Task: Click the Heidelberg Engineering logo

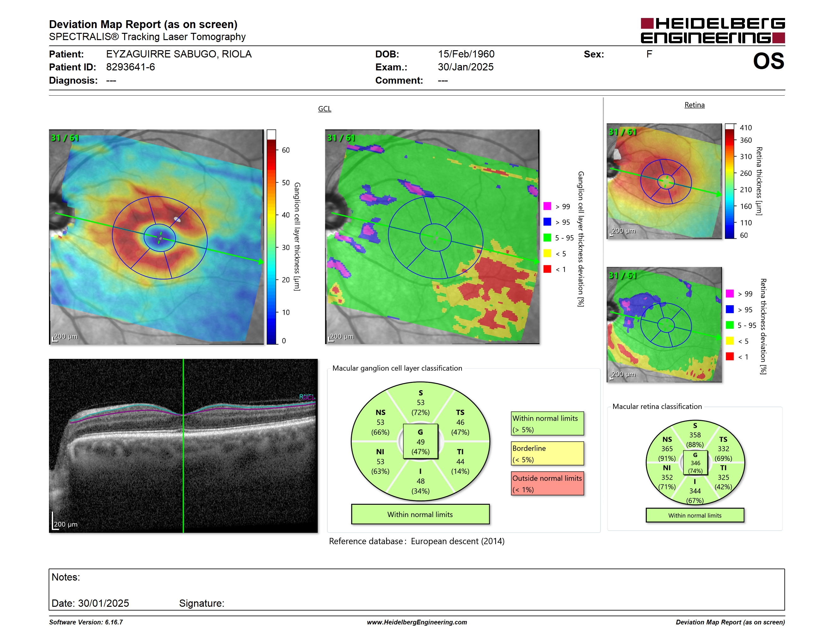Action: pyautogui.click(x=713, y=31)
